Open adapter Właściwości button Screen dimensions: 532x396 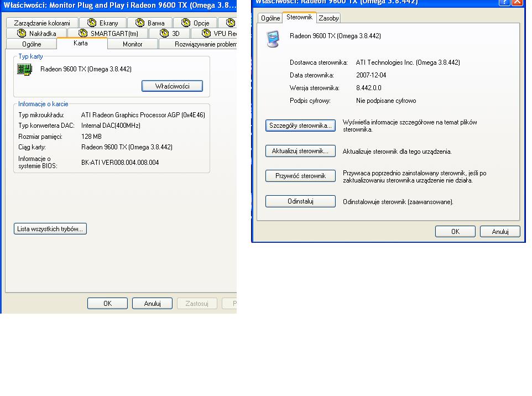pyautogui.click(x=172, y=86)
